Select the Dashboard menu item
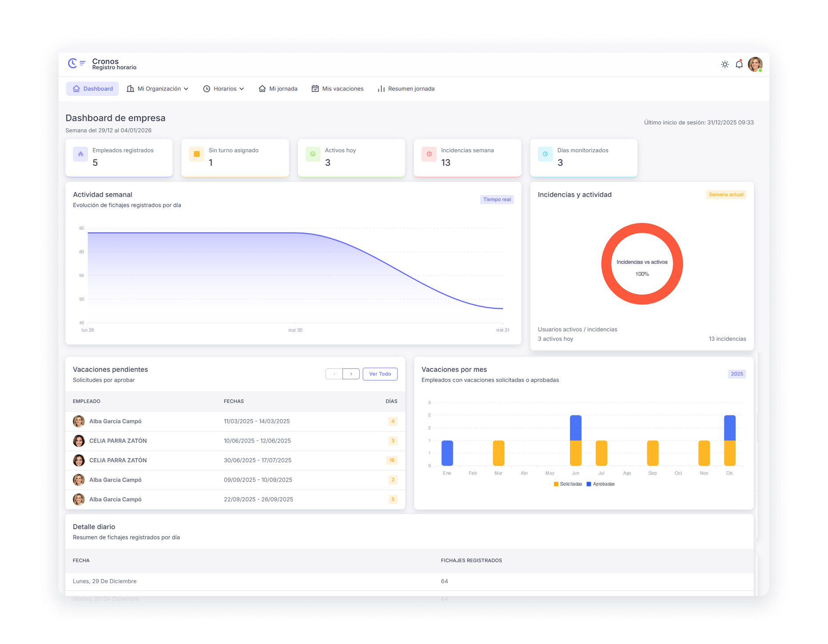Viewport: 828px width, 644px height. coord(92,88)
